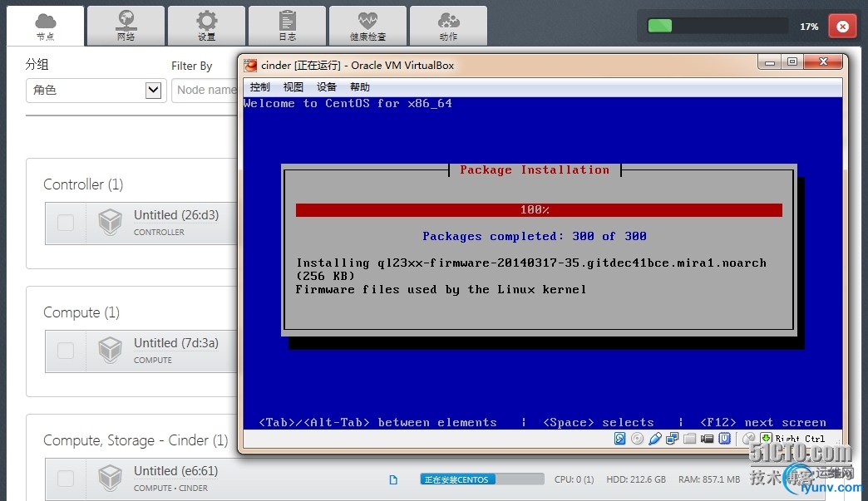The height and width of the screenshot is (501, 868).
Task: Select the Untitled (7d:3a) node name
Action: click(x=176, y=343)
